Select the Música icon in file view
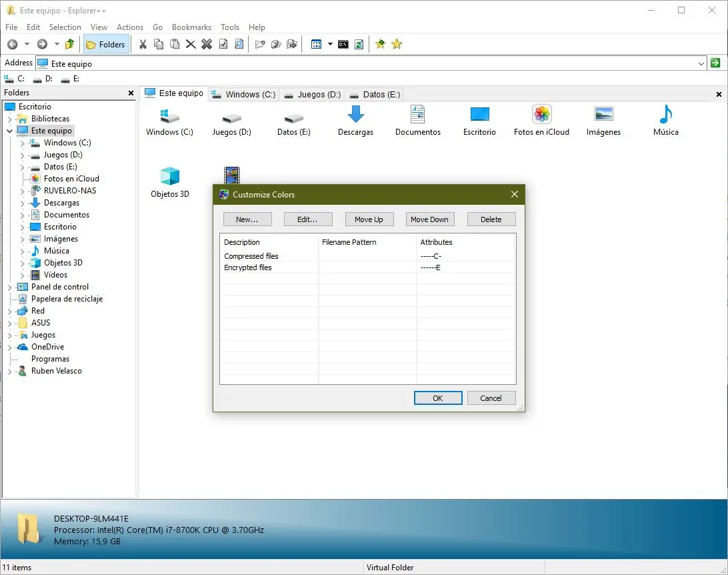The image size is (728, 575). pos(666,120)
